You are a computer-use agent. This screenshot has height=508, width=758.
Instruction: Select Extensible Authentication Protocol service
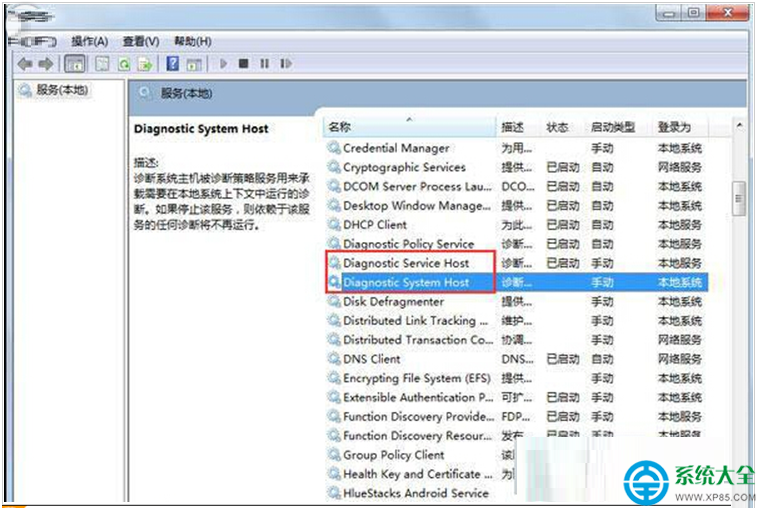point(517,397)
